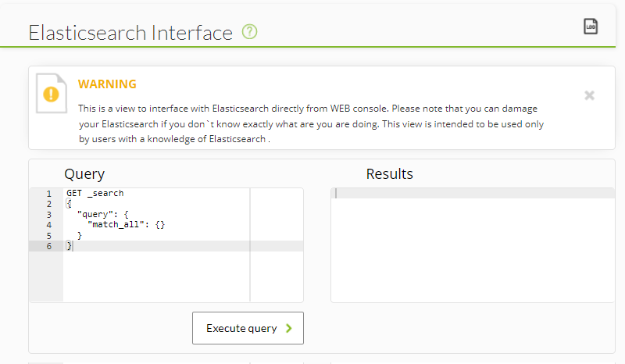
Task: Open the help question mark icon
Action: pyautogui.click(x=249, y=31)
